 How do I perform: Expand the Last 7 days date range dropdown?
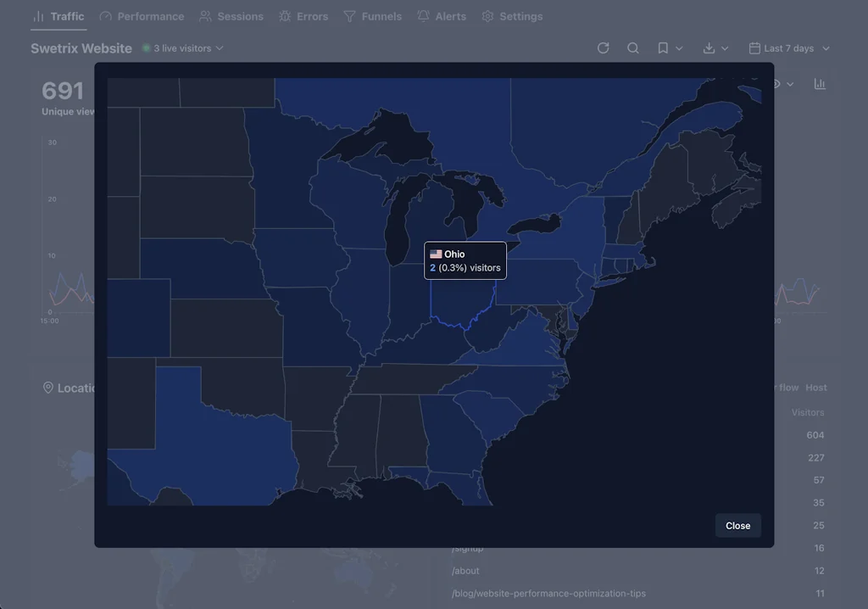pyautogui.click(x=789, y=48)
